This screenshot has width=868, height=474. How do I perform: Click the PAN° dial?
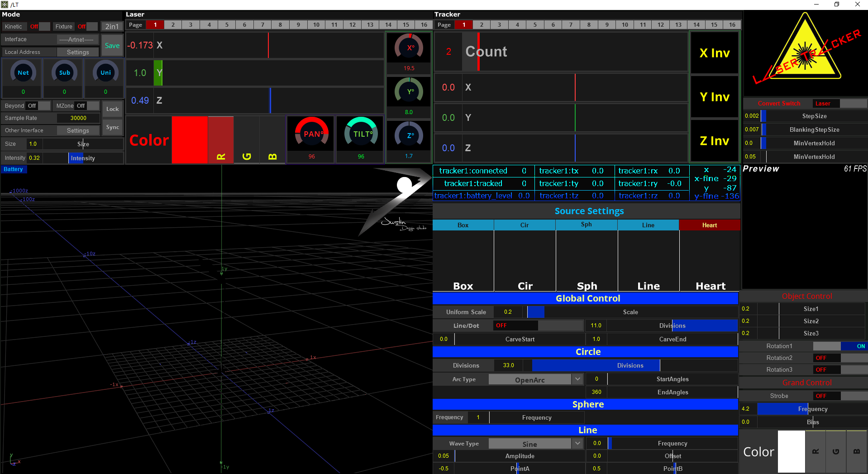pyautogui.click(x=312, y=134)
